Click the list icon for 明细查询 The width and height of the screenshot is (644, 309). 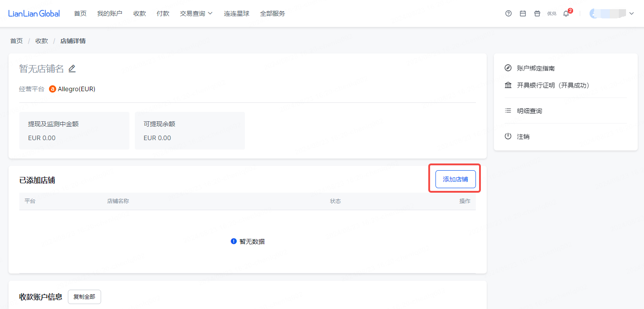pyautogui.click(x=508, y=111)
